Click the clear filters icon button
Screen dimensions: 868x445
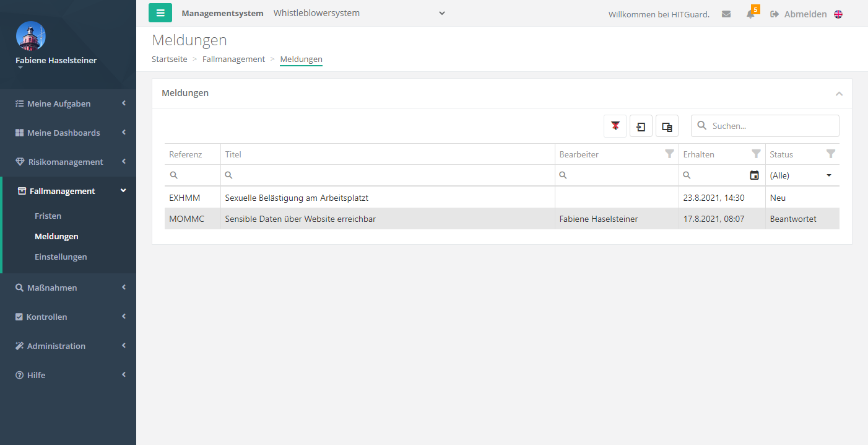click(615, 126)
